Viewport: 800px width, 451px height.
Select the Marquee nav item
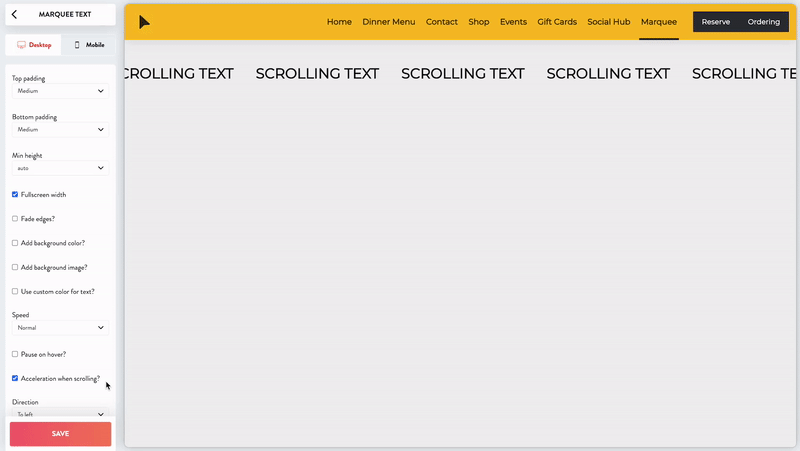click(659, 22)
